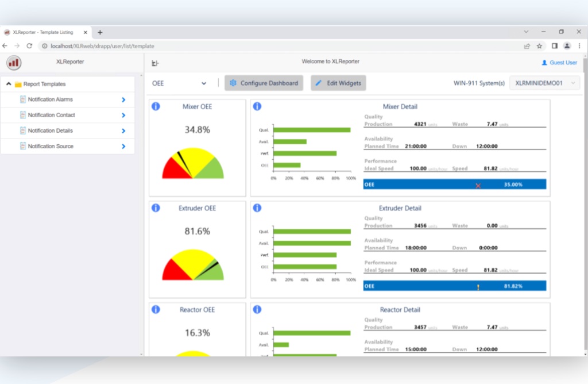Viewport: 588px width, 384px height.
Task: Expand Notification Alarms arrow
Action: point(123,100)
